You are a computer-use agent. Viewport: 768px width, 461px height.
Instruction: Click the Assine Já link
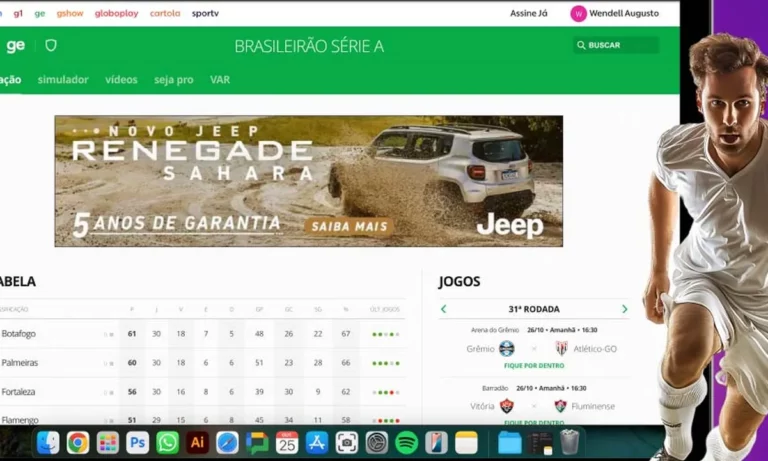pyautogui.click(x=529, y=14)
